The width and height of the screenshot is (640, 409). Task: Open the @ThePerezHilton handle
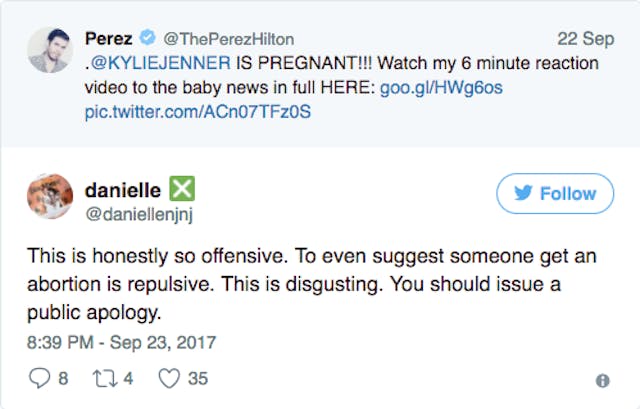(x=228, y=40)
